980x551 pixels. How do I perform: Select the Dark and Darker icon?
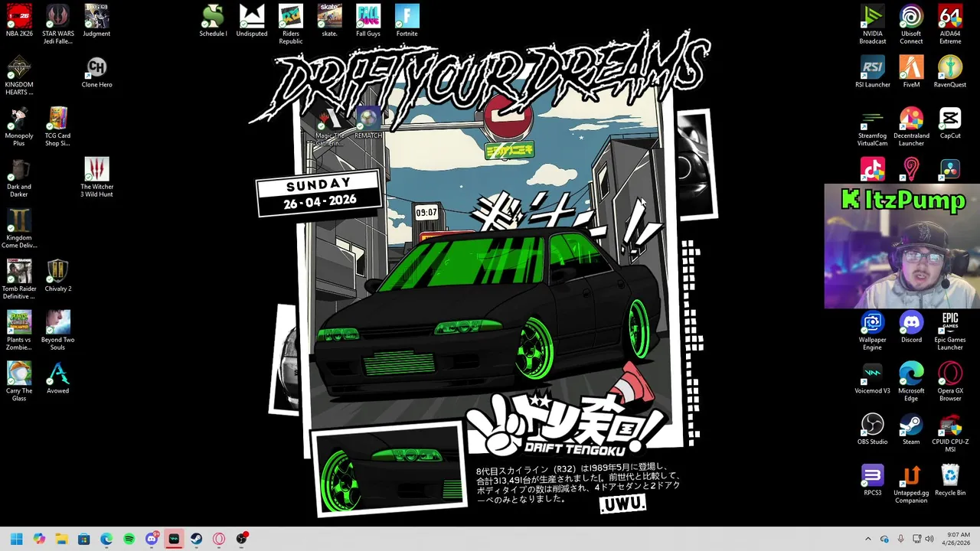19,178
